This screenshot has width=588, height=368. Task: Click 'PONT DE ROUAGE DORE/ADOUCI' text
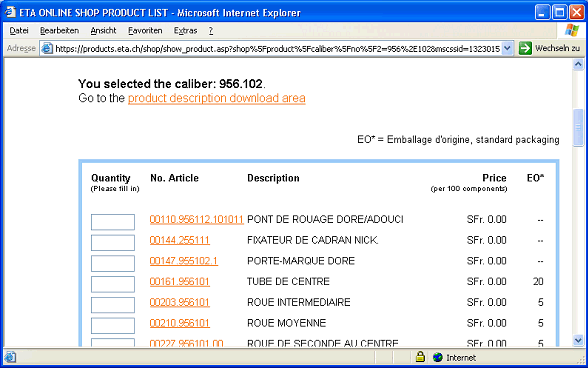click(x=325, y=219)
